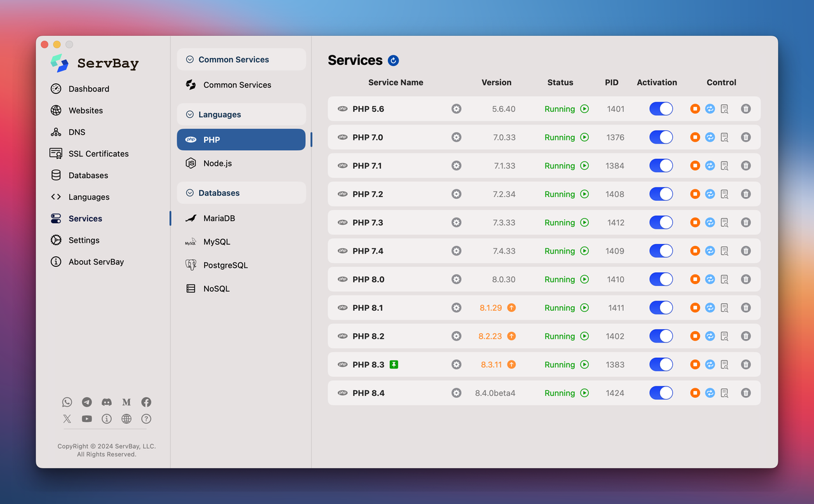Click the running status icon for PHP 7.0
The width and height of the screenshot is (814, 504).
coord(584,137)
